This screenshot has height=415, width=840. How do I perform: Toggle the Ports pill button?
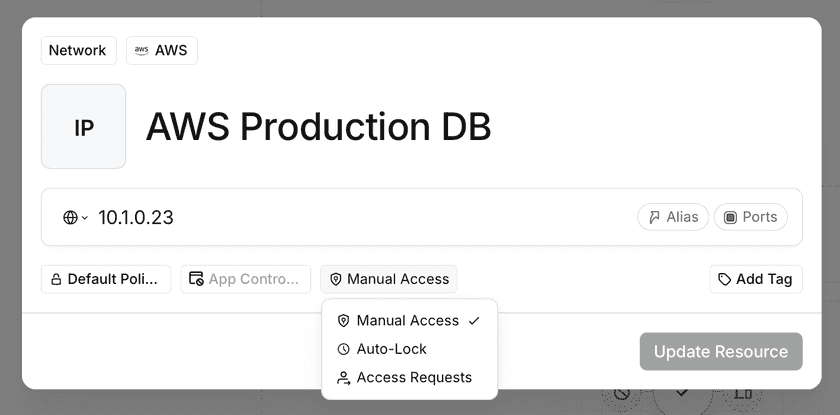point(751,217)
